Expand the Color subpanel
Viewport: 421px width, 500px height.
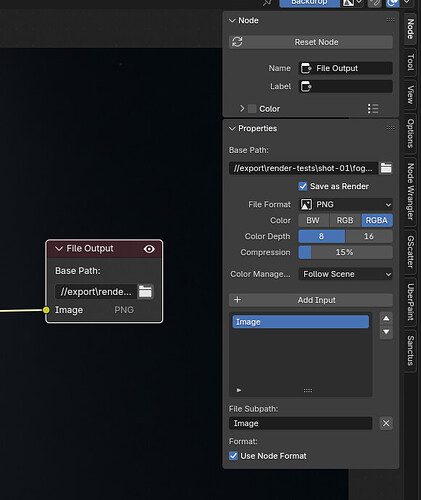tap(242, 109)
